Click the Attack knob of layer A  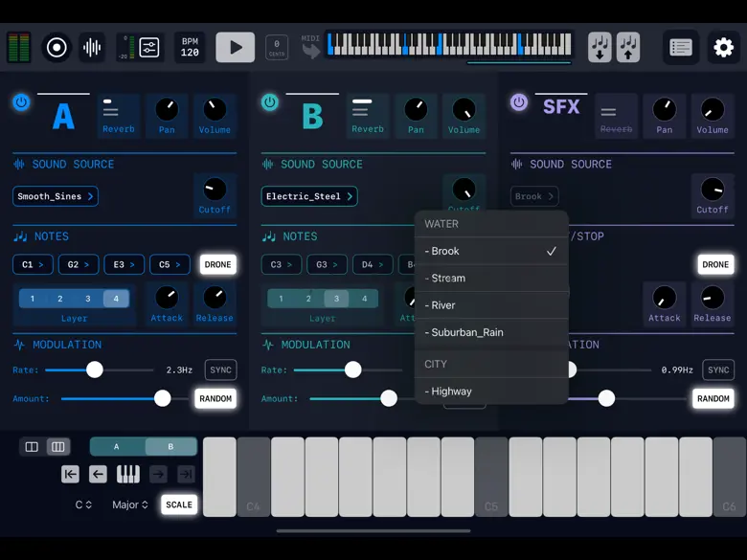pyautogui.click(x=167, y=298)
